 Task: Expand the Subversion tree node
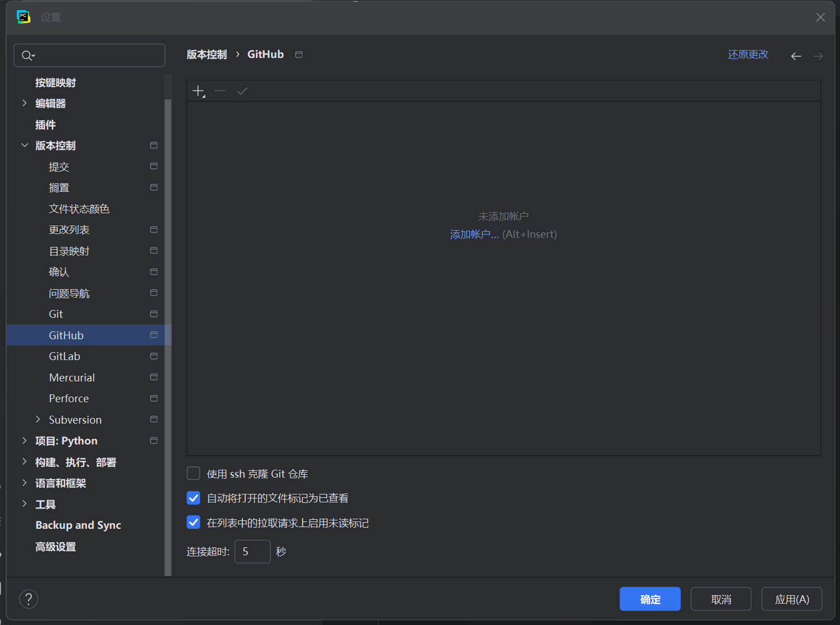tap(38, 419)
